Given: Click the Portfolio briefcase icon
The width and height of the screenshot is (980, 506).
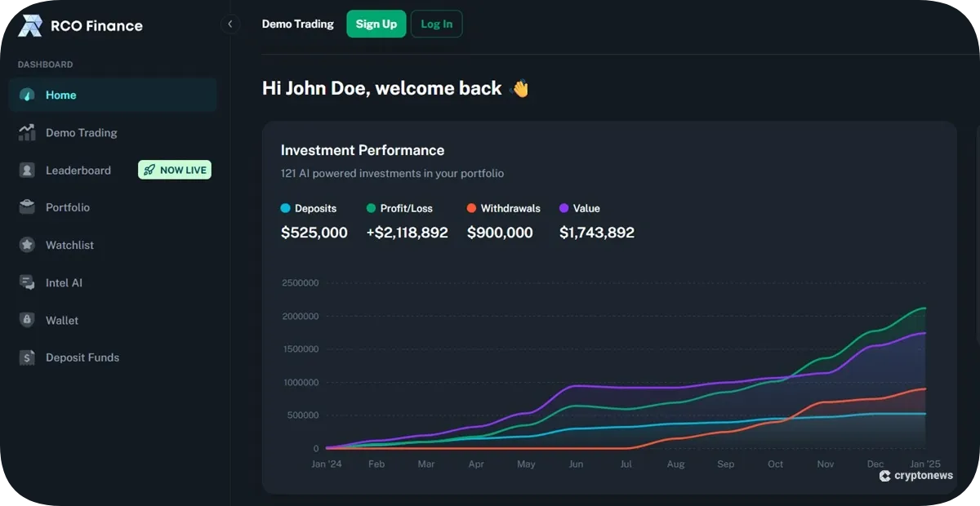Looking at the screenshot, I should 27,207.
